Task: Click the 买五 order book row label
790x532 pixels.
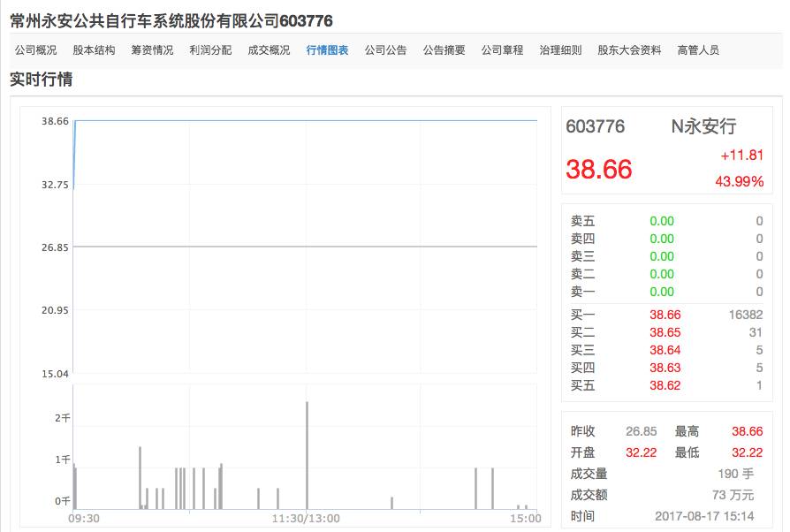Action: (582, 385)
